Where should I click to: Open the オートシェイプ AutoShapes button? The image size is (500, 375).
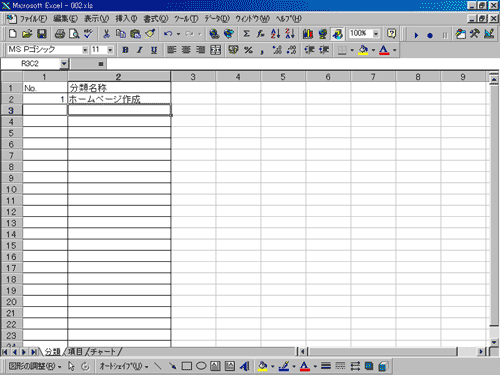124,366
